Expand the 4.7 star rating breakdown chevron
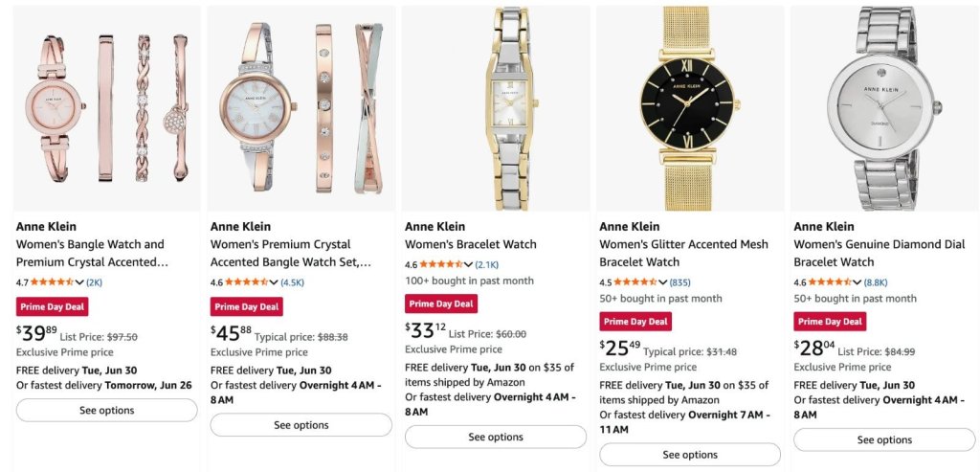The width and height of the screenshot is (980, 472). click(79, 282)
